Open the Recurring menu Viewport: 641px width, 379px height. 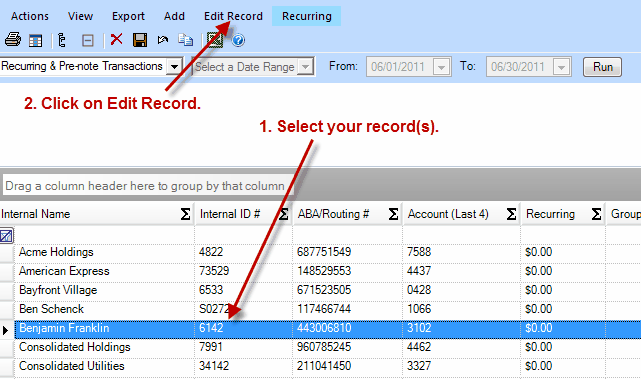pos(307,16)
